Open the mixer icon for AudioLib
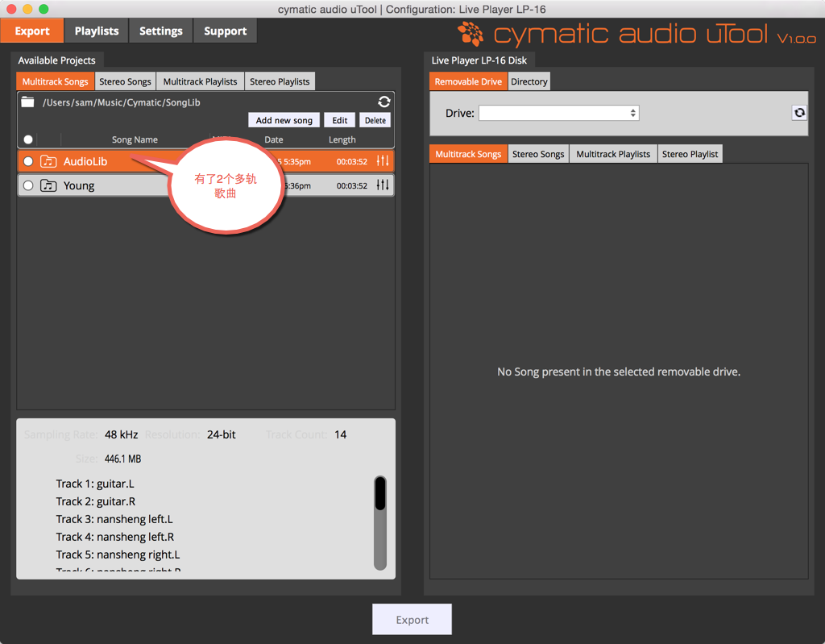Viewport: 825px width, 644px height. click(383, 161)
